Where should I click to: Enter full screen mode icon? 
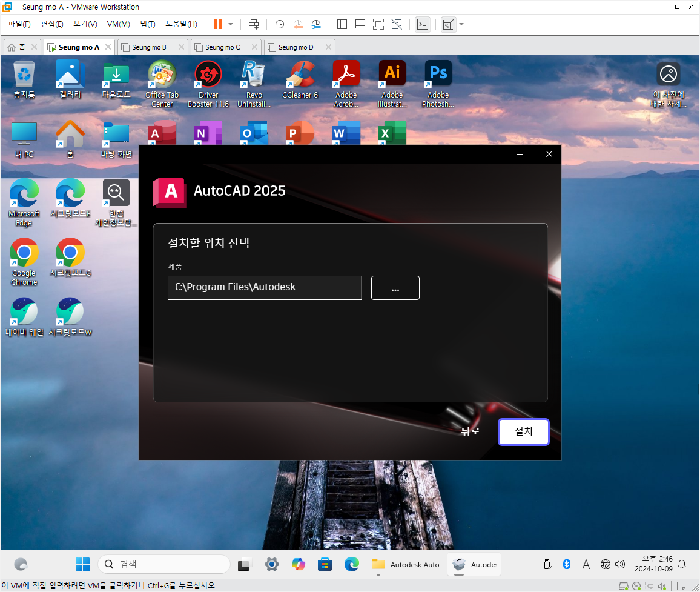[x=378, y=24]
